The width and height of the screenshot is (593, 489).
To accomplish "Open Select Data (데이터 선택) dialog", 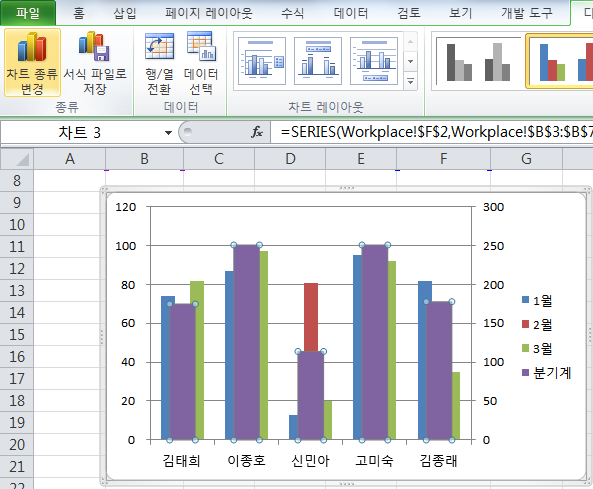I will coord(201,62).
